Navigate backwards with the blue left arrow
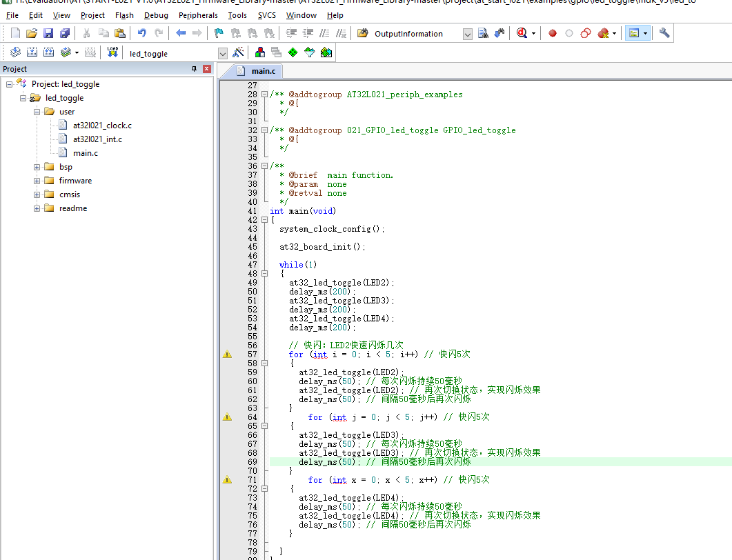 [181, 33]
